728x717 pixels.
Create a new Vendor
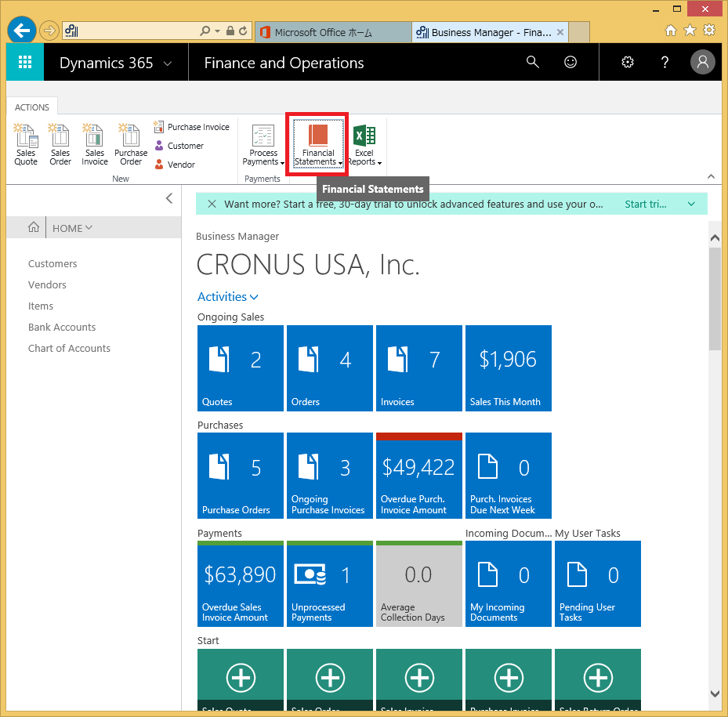(x=175, y=165)
